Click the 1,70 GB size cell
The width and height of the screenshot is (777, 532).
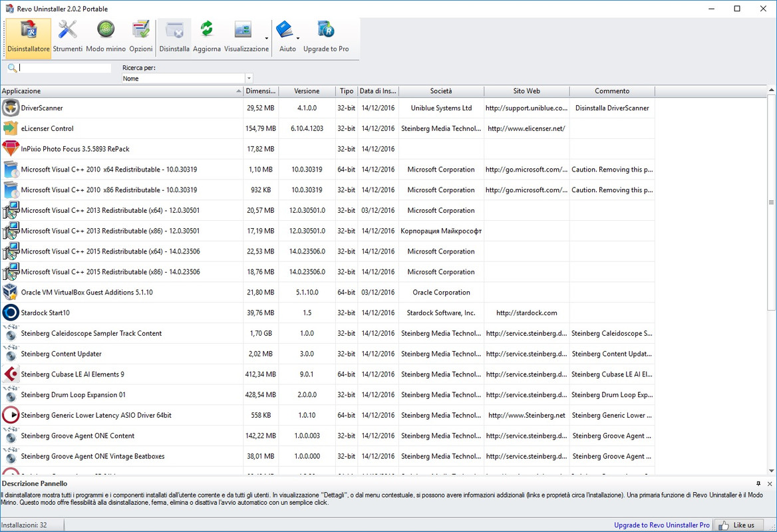point(261,333)
